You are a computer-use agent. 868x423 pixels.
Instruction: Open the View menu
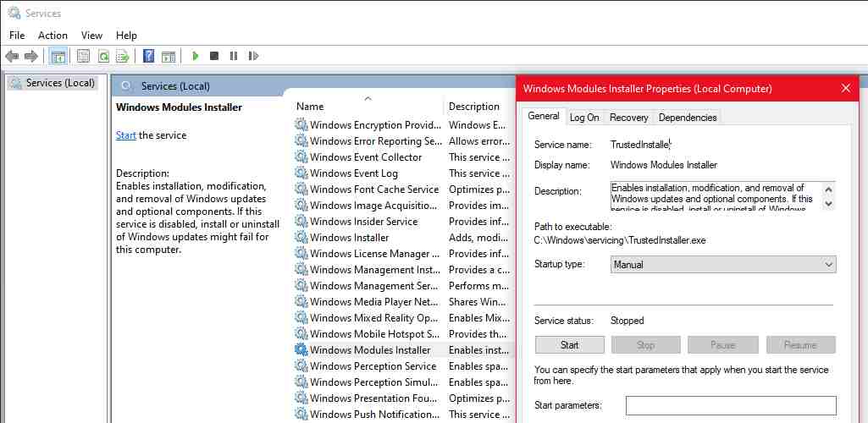[92, 36]
